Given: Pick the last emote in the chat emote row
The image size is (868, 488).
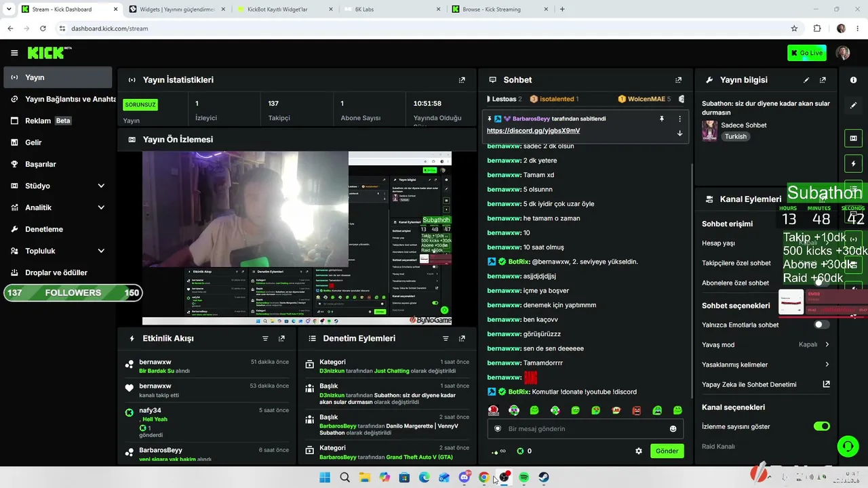Looking at the screenshot, I should 677,410.
